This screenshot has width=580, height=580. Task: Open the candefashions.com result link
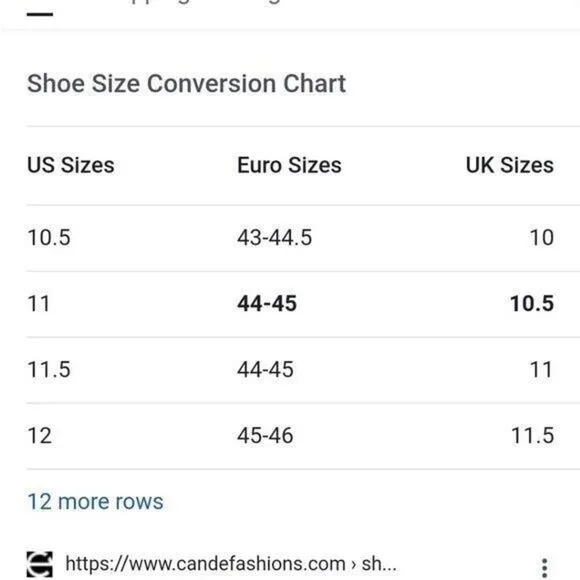[x=231, y=564]
